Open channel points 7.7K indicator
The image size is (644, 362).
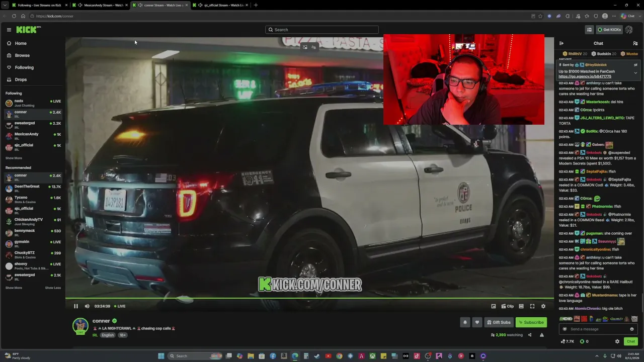point(567,341)
